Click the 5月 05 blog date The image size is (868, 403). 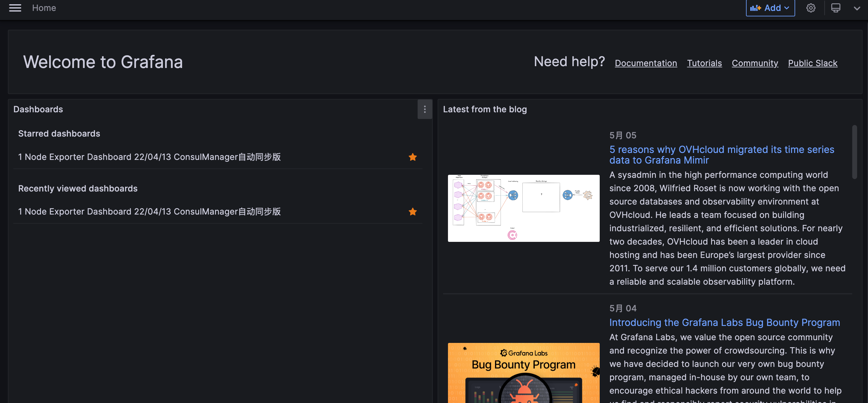[x=623, y=135]
